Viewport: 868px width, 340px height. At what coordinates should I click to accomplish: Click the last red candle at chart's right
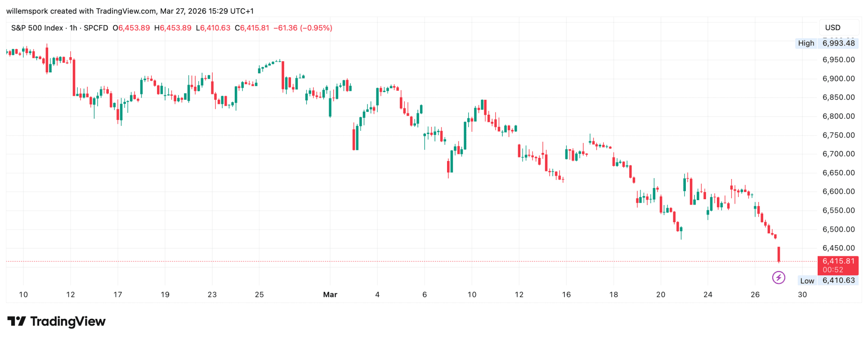pyautogui.click(x=779, y=254)
